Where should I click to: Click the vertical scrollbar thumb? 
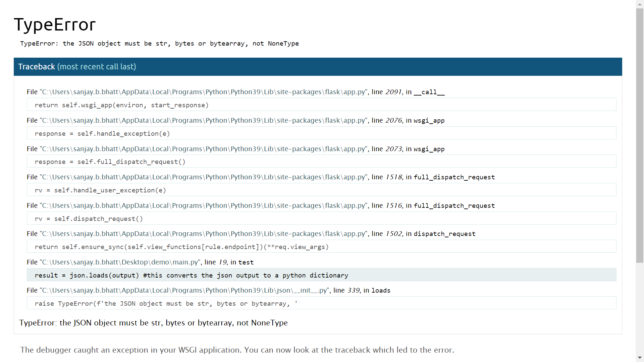point(640,135)
